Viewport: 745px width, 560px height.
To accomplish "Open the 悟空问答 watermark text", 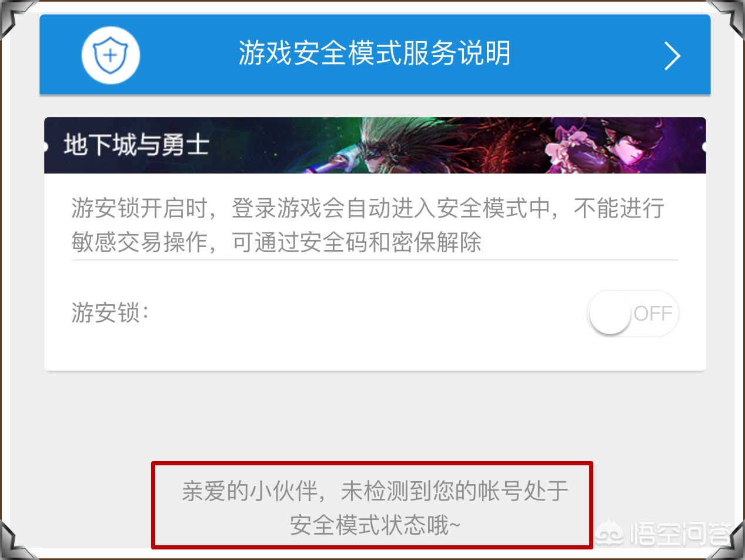I will pyautogui.click(x=680, y=535).
